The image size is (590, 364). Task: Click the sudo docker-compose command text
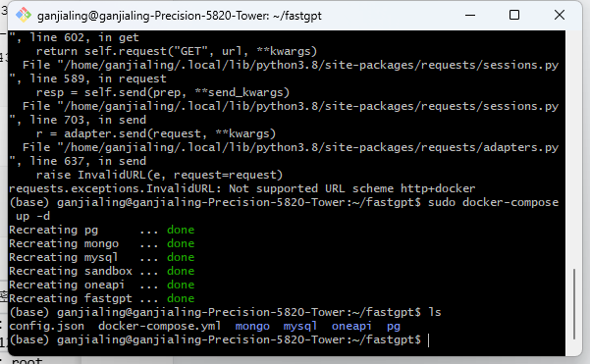click(x=493, y=202)
